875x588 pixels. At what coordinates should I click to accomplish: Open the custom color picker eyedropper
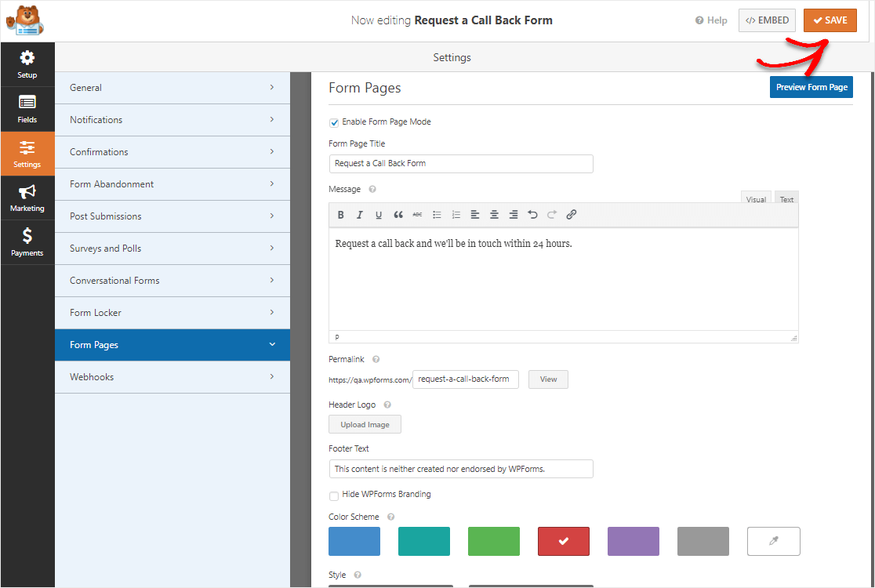click(x=773, y=541)
